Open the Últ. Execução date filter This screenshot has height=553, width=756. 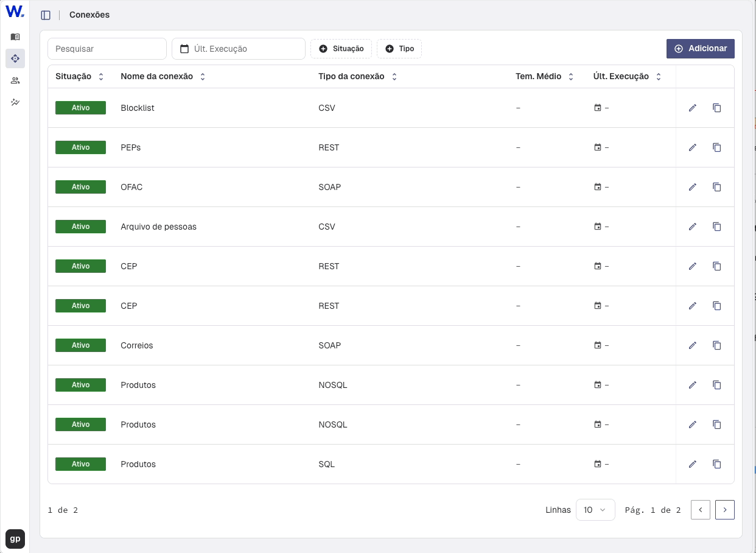pyautogui.click(x=238, y=49)
